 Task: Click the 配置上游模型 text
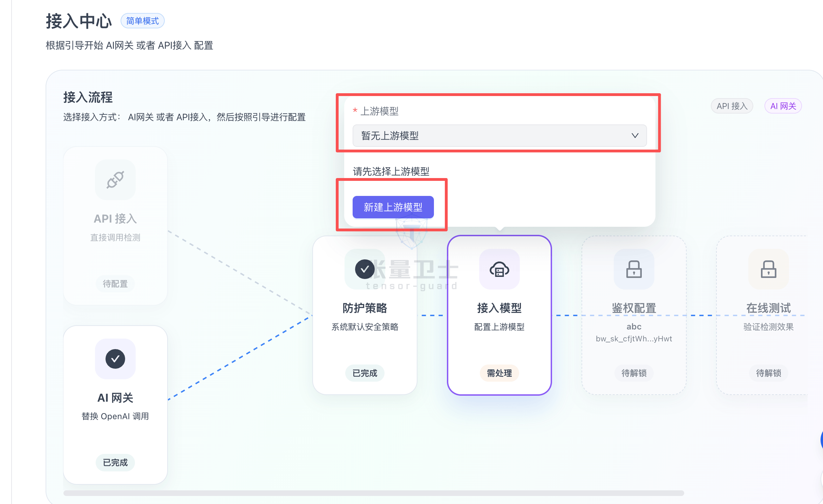[x=499, y=327]
